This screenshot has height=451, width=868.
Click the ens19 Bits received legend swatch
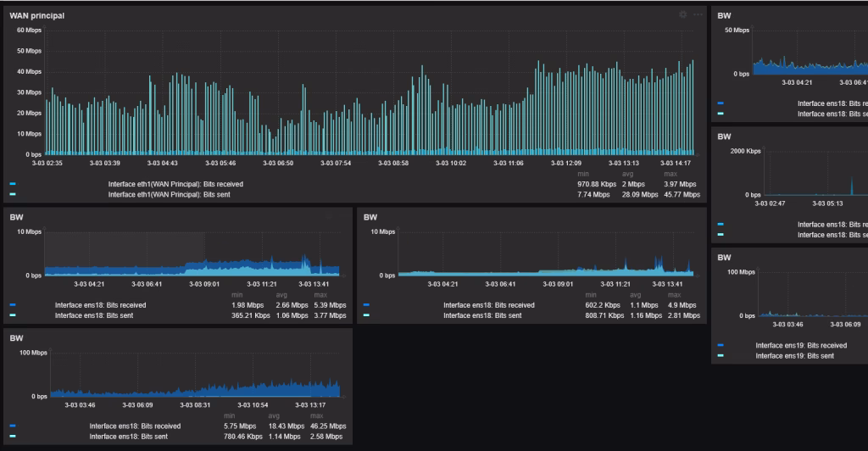[x=721, y=346]
